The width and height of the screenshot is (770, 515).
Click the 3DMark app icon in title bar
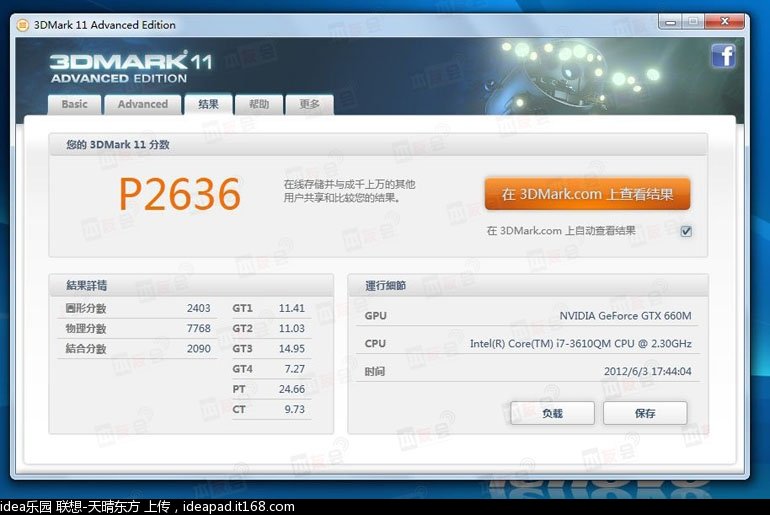coord(22,25)
